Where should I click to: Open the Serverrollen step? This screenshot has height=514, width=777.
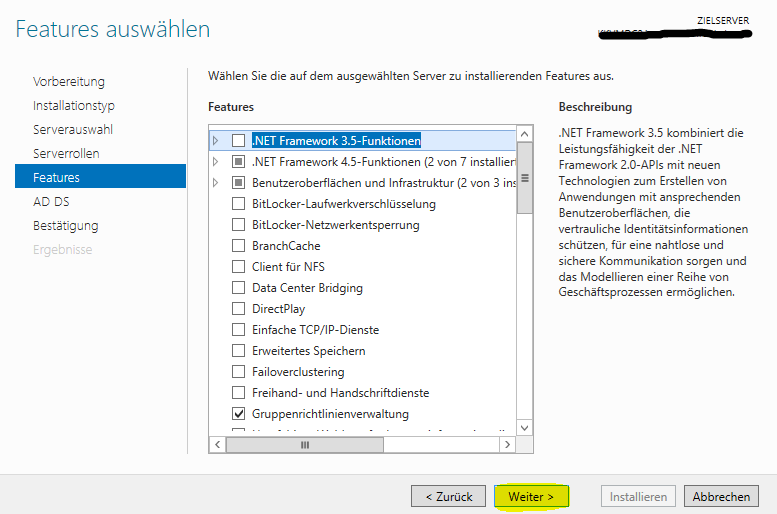point(66,154)
